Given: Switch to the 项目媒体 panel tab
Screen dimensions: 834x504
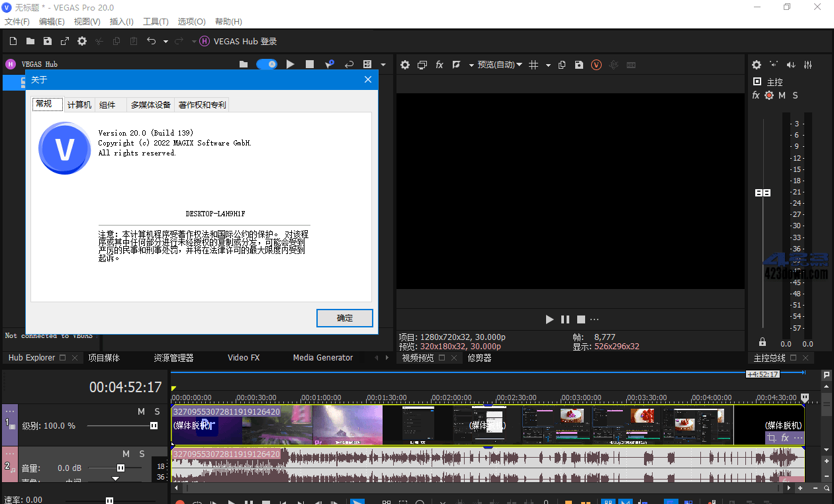Looking at the screenshot, I should (104, 358).
